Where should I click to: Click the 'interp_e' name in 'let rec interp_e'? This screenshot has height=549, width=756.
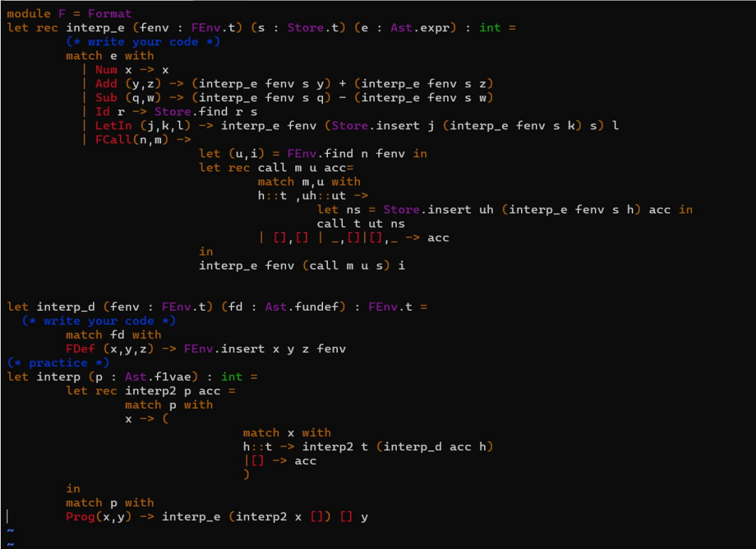95,28
